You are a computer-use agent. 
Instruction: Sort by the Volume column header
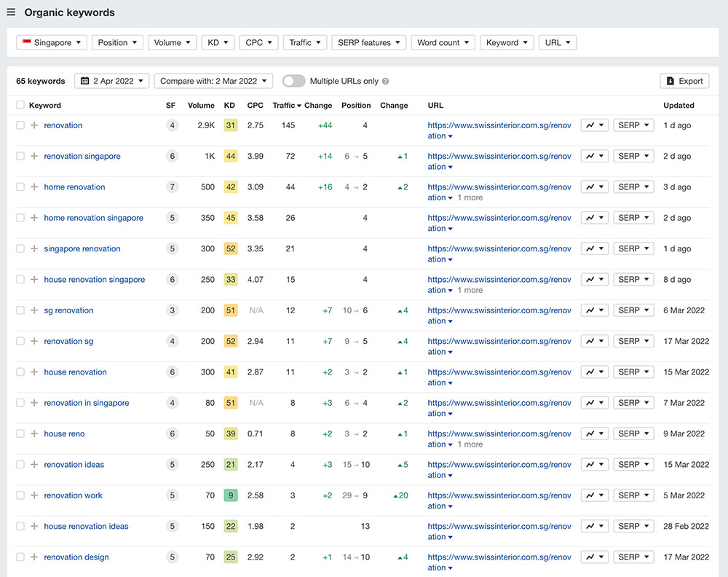pos(201,106)
